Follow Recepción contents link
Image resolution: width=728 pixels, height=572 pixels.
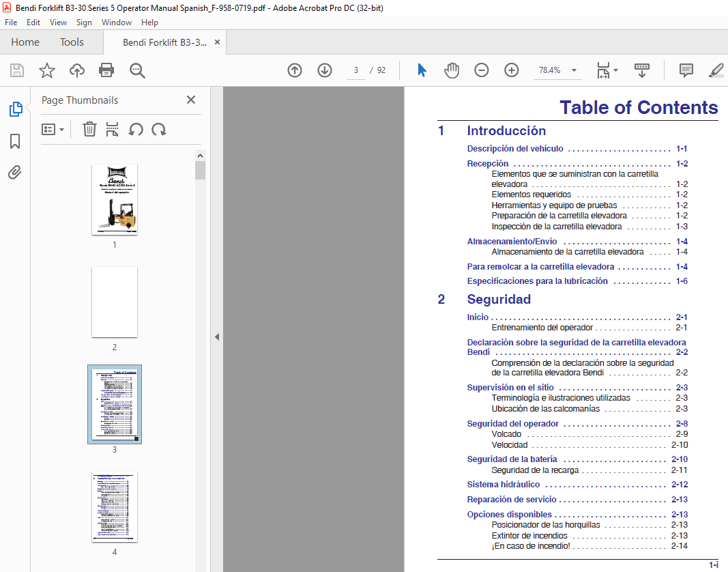[488, 164]
